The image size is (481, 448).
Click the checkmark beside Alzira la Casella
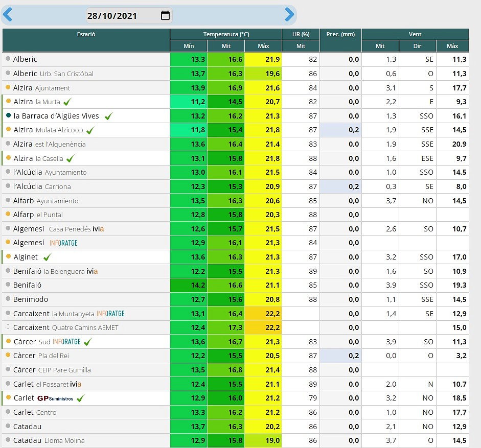pos(70,158)
